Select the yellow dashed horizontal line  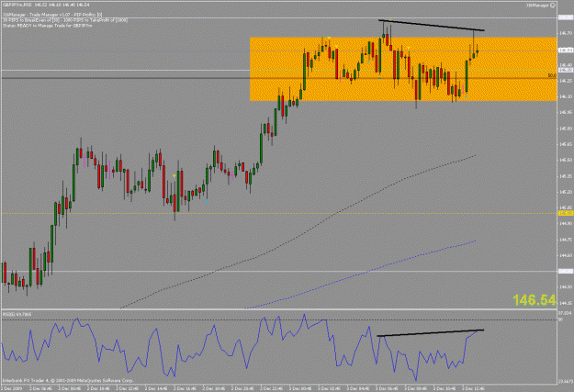click(x=279, y=213)
